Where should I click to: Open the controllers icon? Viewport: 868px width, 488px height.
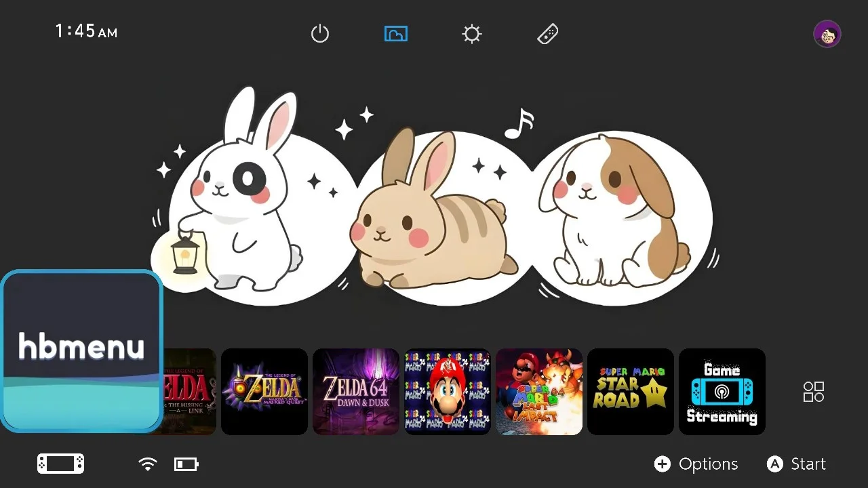tap(548, 34)
